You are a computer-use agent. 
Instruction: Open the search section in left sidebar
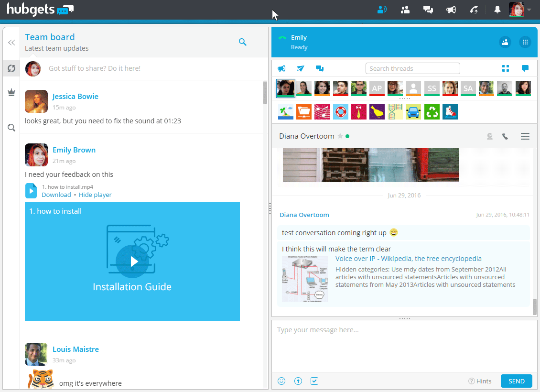click(x=11, y=128)
